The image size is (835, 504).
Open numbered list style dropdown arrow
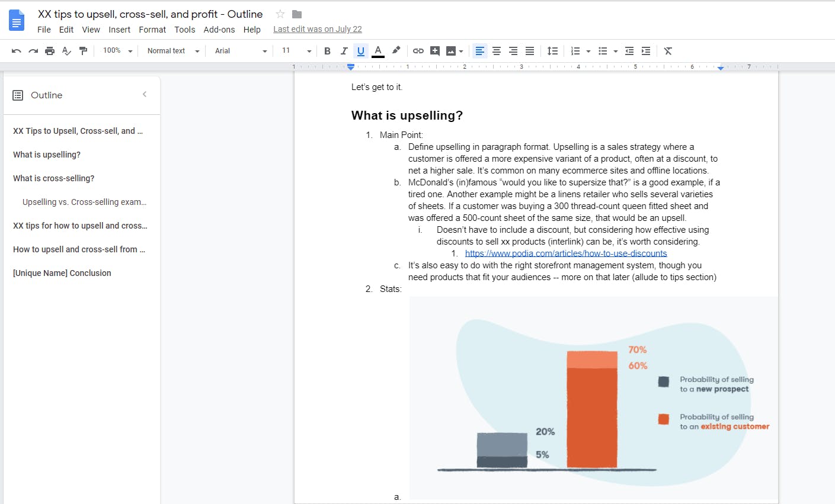coord(588,52)
